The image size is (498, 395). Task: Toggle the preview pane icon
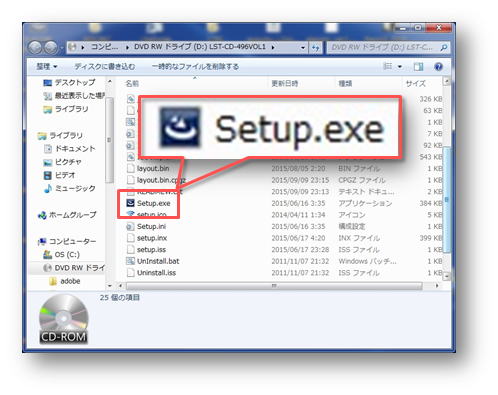point(418,67)
